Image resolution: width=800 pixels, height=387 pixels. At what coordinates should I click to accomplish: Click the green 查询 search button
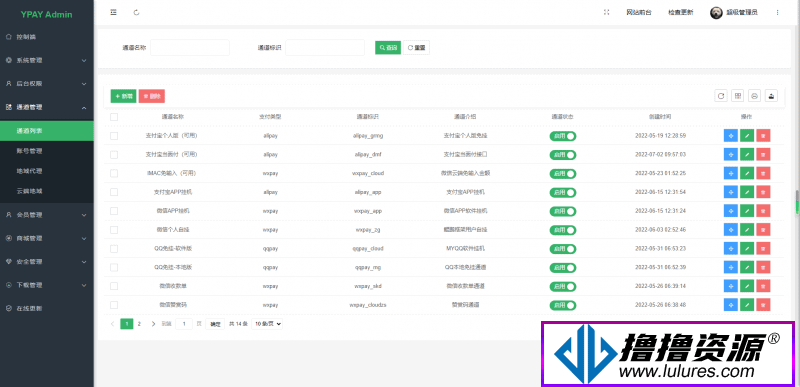click(388, 47)
